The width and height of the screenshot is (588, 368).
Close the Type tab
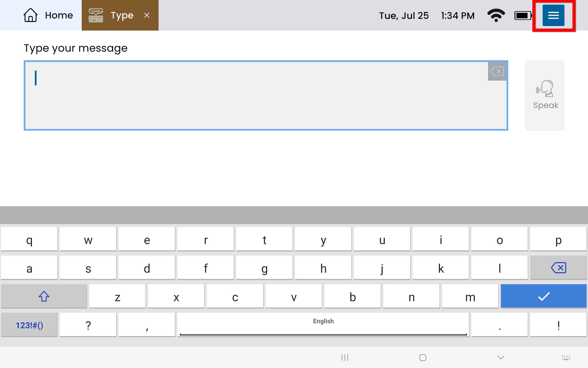[x=147, y=15]
